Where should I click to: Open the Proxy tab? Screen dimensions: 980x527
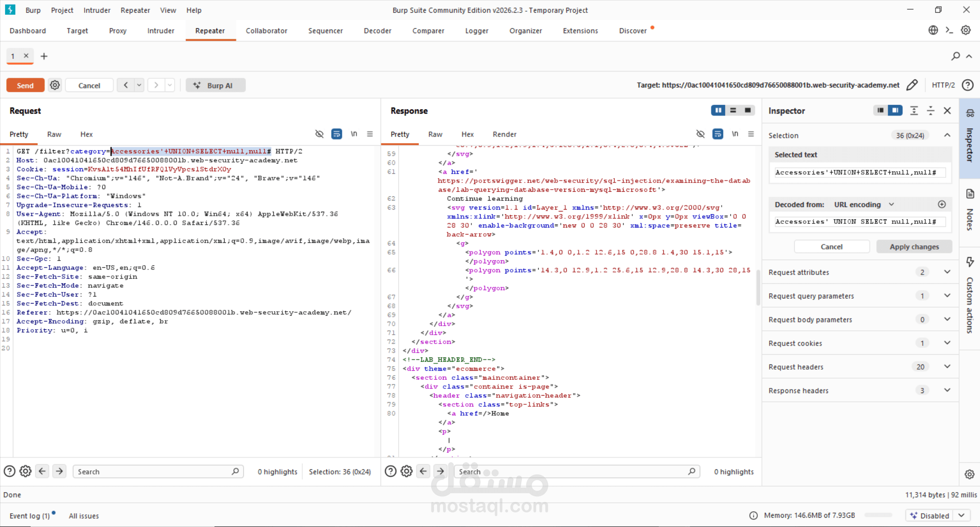coord(117,31)
